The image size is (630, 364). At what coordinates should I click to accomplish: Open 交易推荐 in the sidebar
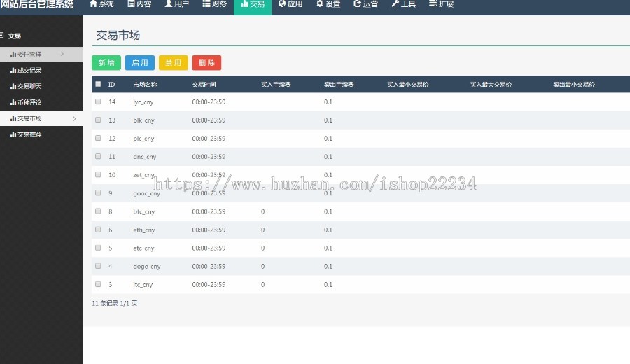29,134
